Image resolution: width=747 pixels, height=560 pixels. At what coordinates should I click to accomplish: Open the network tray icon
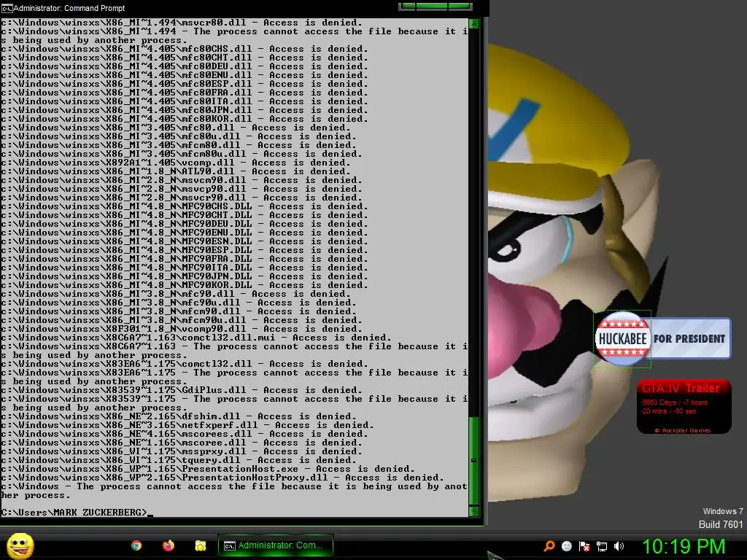[602, 546]
